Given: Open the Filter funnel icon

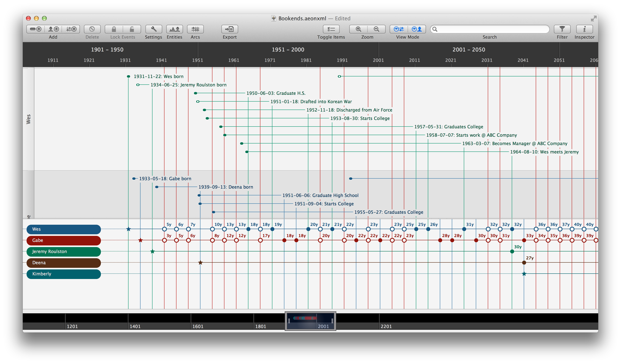Looking at the screenshot, I should tap(562, 29).
